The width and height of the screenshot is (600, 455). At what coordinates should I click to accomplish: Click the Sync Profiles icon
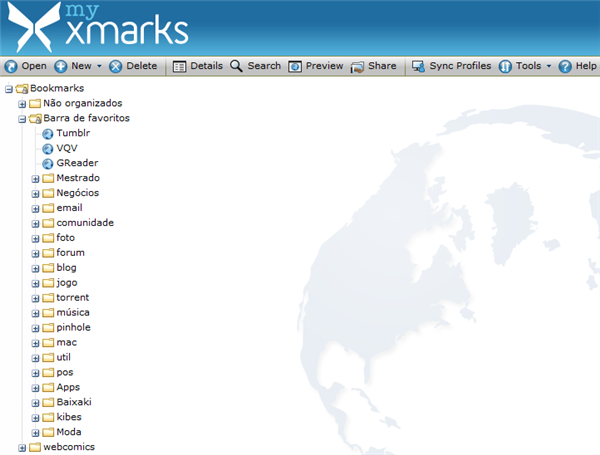[x=418, y=67]
